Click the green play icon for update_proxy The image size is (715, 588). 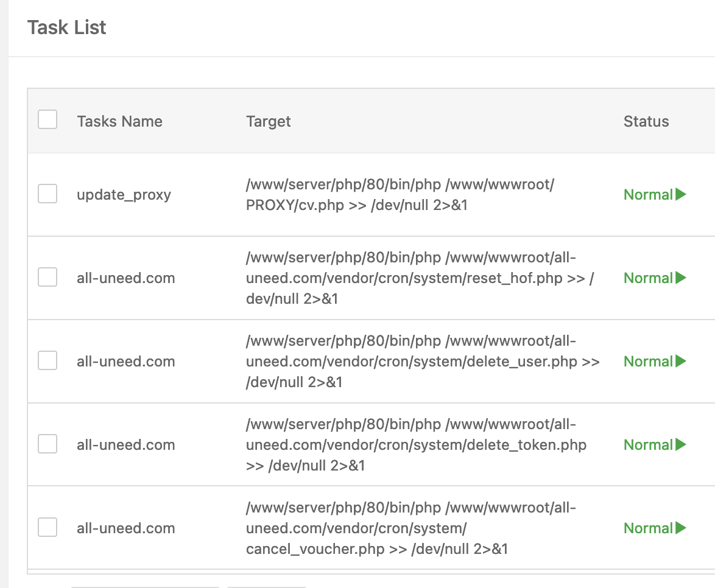pyautogui.click(x=681, y=194)
